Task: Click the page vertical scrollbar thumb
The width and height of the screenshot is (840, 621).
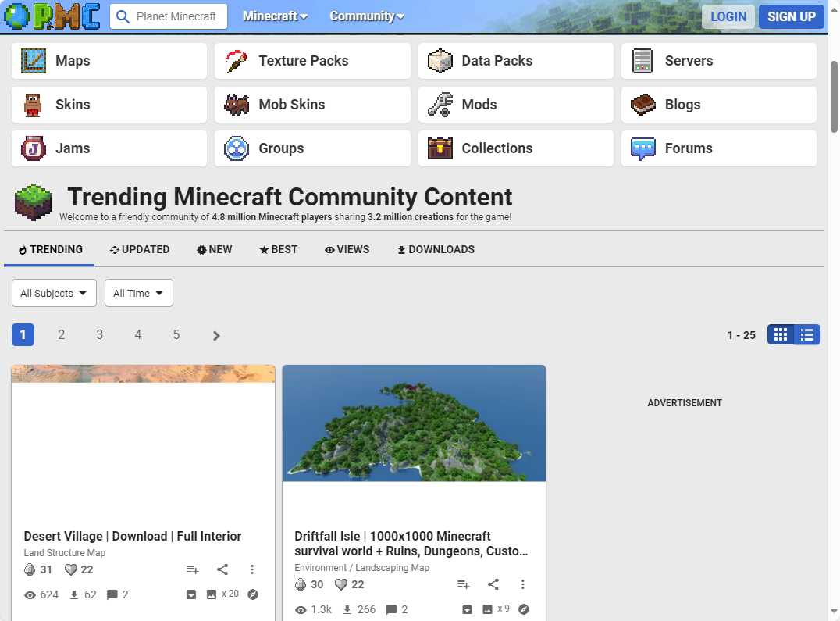Action: [834, 96]
